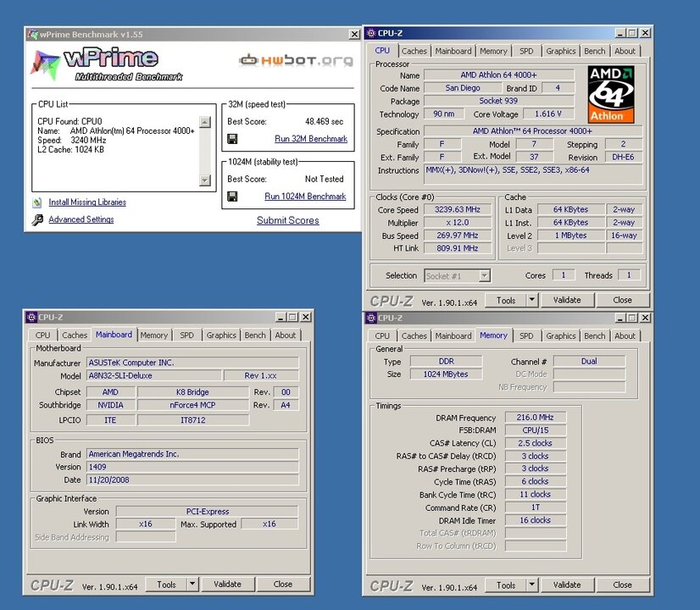Open the SPD tab in the CPU window
Image resolution: width=700 pixels, height=610 pixels.
pos(526,51)
